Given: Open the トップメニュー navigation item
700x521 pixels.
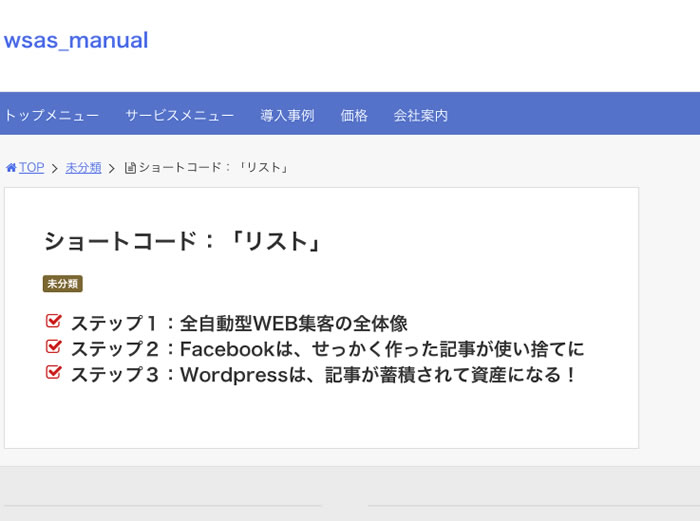Looking at the screenshot, I should (51, 115).
